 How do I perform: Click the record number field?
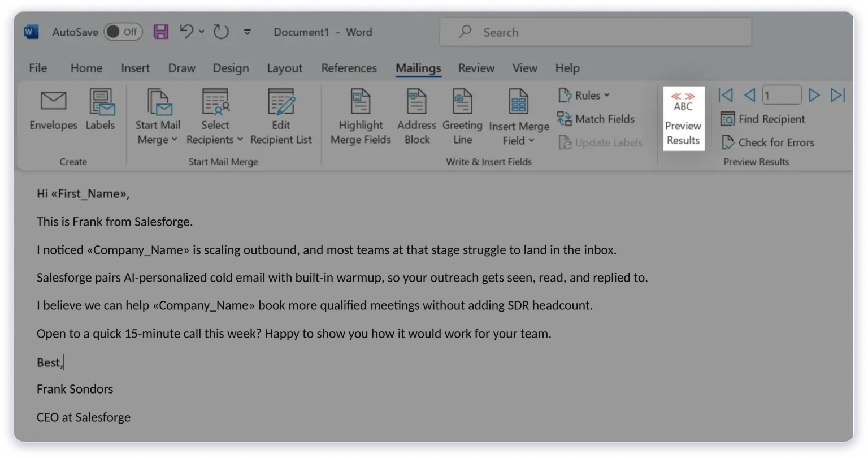tap(782, 95)
